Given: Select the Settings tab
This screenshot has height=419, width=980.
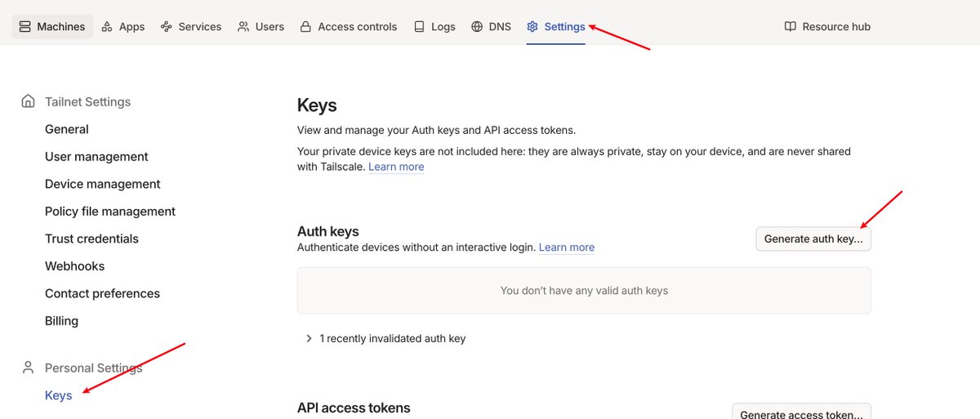Looking at the screenshot, I should click(x=556, y=26).
